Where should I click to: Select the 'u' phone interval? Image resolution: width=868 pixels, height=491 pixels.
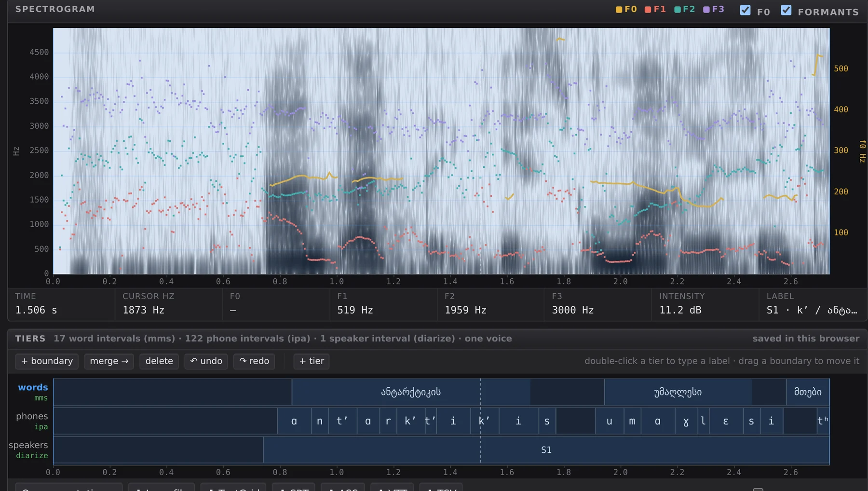(x=610, y=421)
